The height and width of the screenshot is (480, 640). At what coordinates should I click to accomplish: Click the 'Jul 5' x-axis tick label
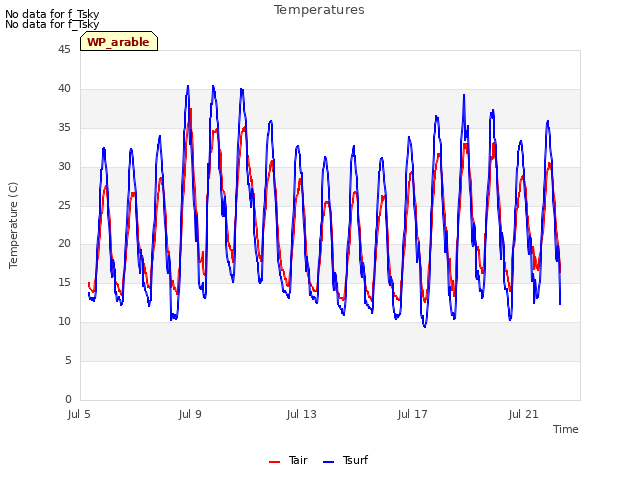(x=79, y=414)
